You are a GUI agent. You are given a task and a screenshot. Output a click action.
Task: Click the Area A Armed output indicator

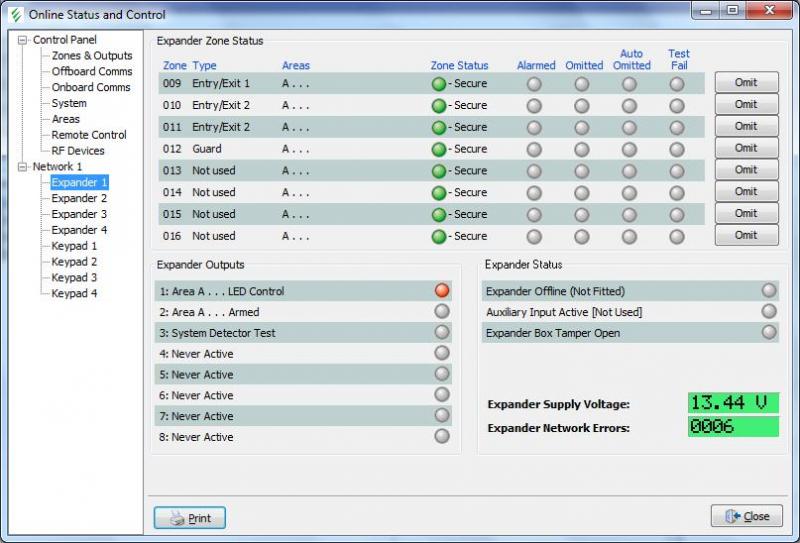coord(442,312)
